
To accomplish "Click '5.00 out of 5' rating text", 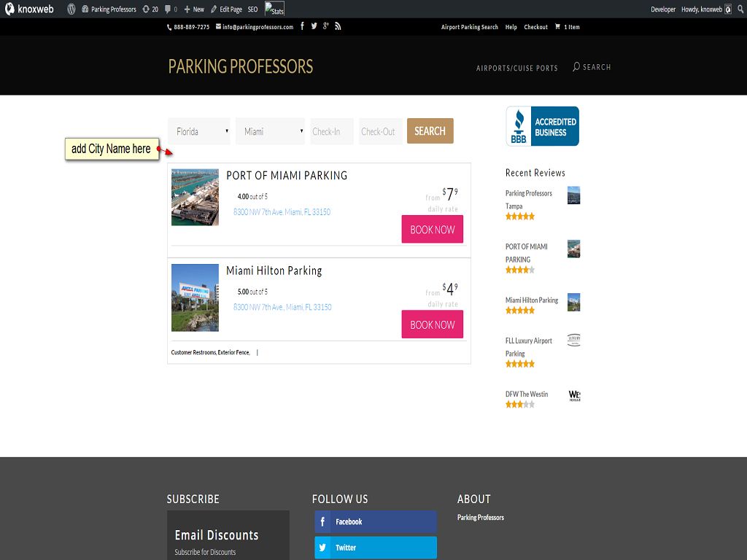I will pos(252,292).
